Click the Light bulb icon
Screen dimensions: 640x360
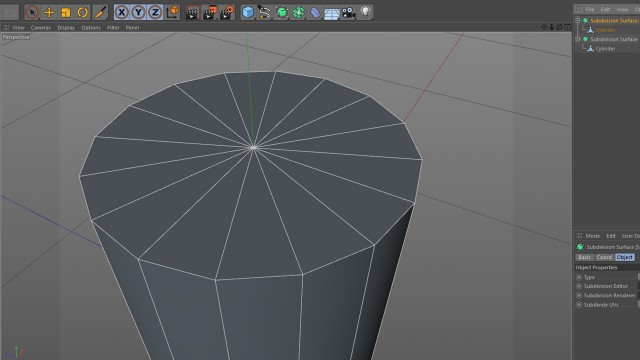365,12
